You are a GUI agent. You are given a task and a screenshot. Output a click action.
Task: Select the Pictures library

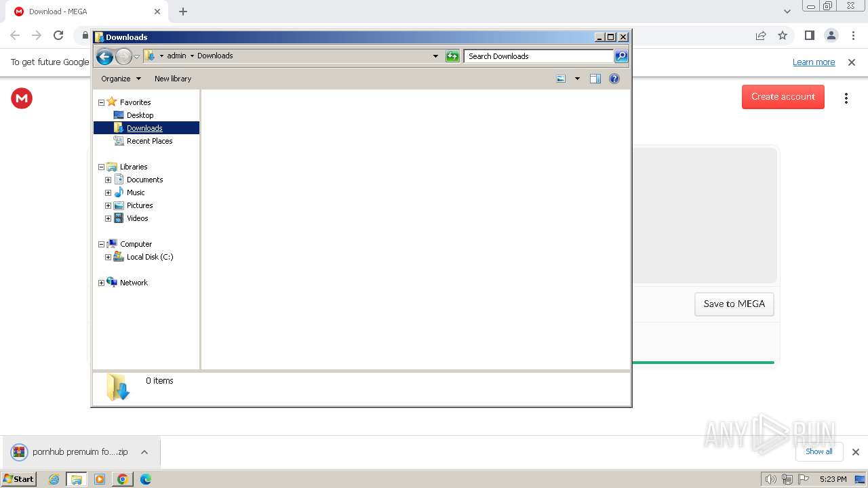(x=140, y=205)
